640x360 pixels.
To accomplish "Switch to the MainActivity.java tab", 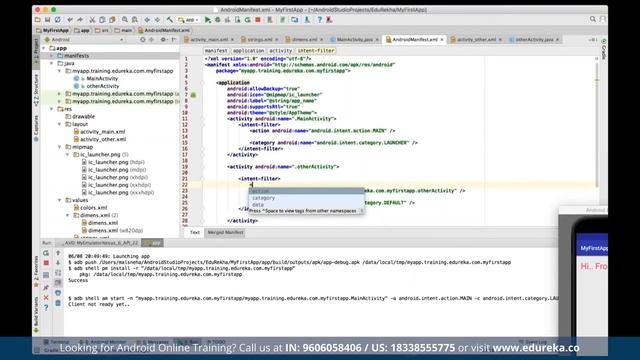I will coord(354,40).
